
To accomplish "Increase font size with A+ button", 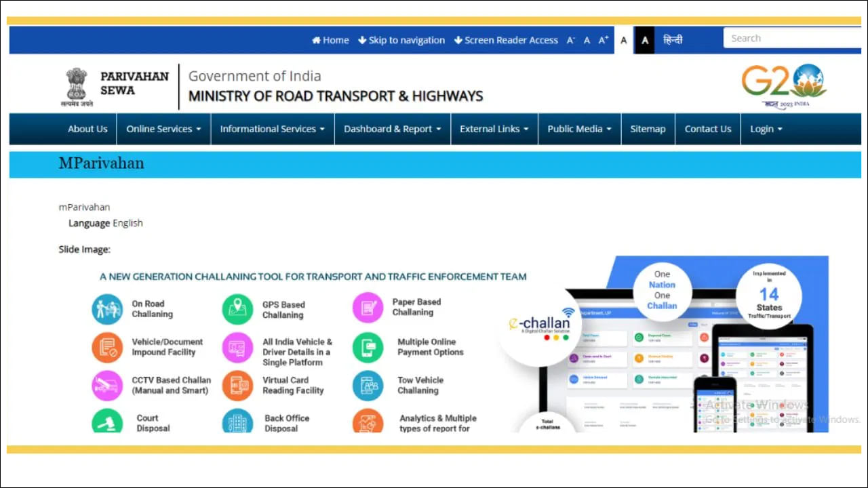I will [x=604, y=40].
